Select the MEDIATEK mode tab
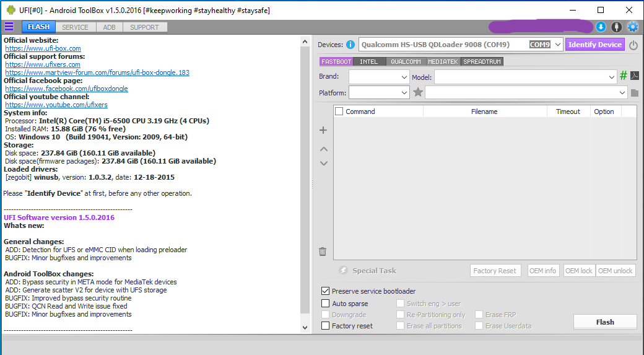The width and height of the screenshot is (644, 355). click(x=443, y=61)
